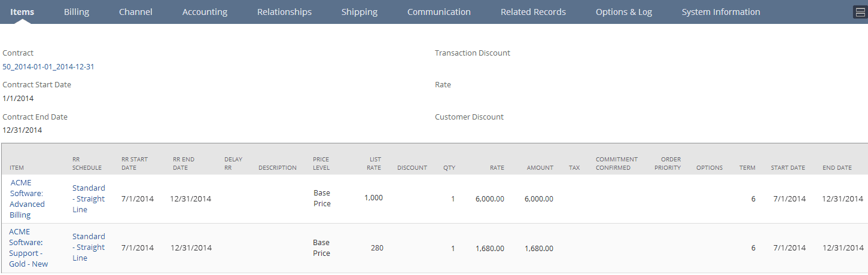The height and width of the screenshot is (275, 868).
Task: Click the 6,000.00 rate cell
Action: click(490, 199)
